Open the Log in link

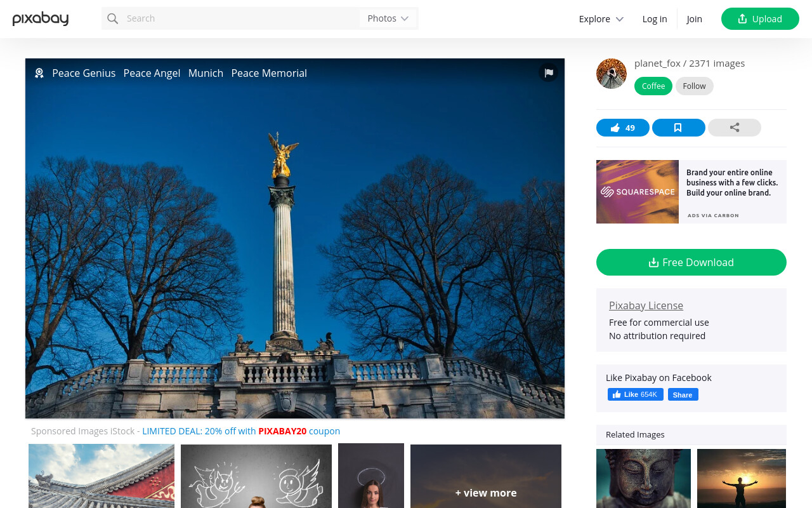[x=655, y=19]
